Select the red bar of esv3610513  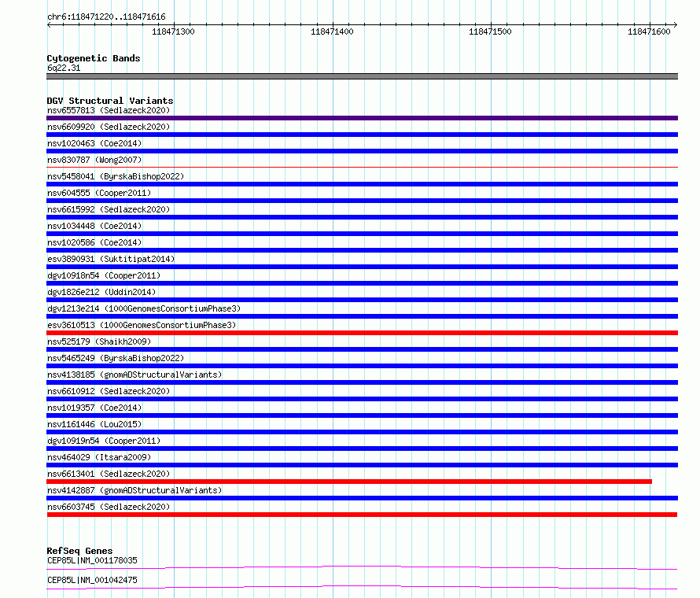pyautogui.click(x=362, y=333)
